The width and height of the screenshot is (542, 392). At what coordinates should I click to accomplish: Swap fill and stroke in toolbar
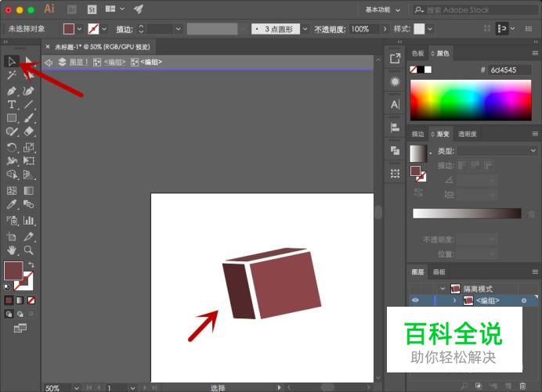pyautogui.click(x=31, y=264)
